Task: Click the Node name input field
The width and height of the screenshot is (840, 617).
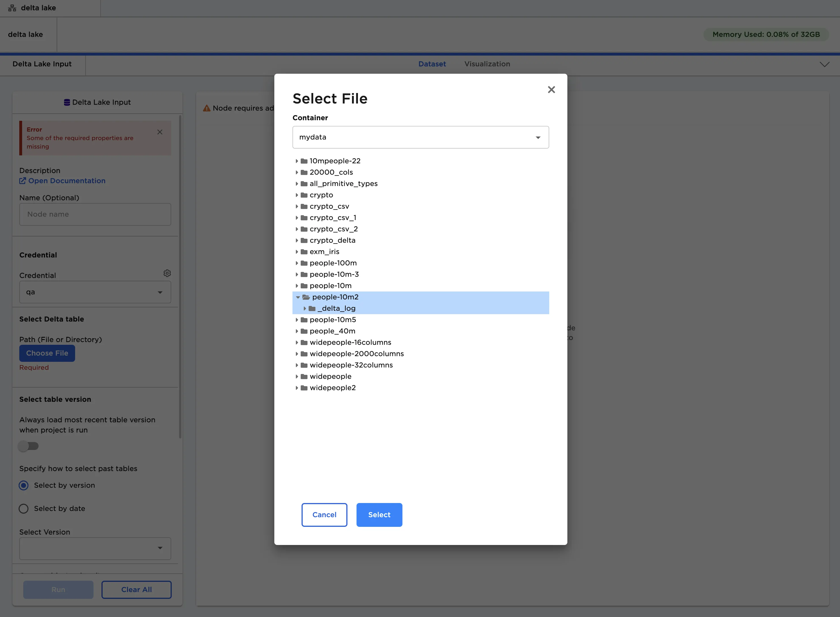Action: tap(95, 214)
